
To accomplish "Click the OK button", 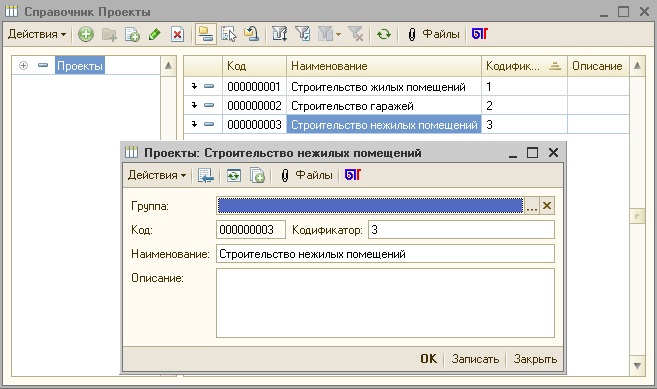I will (428, 359).
